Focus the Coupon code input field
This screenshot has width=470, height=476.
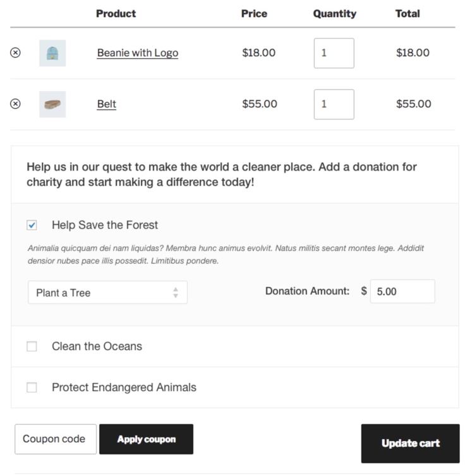[x=56, y=439]
